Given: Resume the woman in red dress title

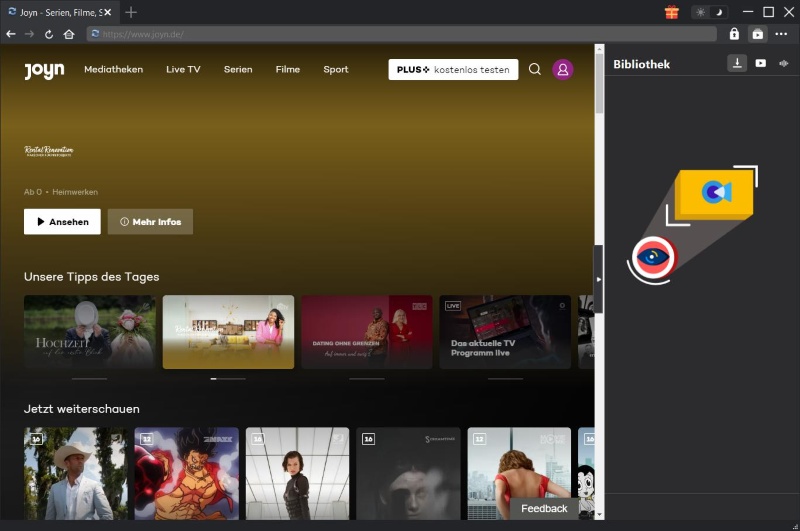Looking at the screenshot, I should (x=519, y=464).
